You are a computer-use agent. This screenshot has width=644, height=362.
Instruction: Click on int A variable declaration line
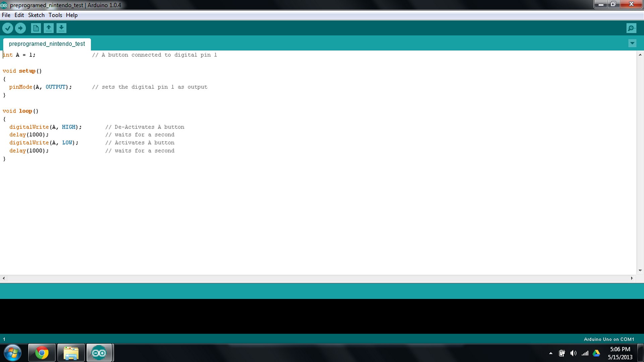[x=19, y=55]
